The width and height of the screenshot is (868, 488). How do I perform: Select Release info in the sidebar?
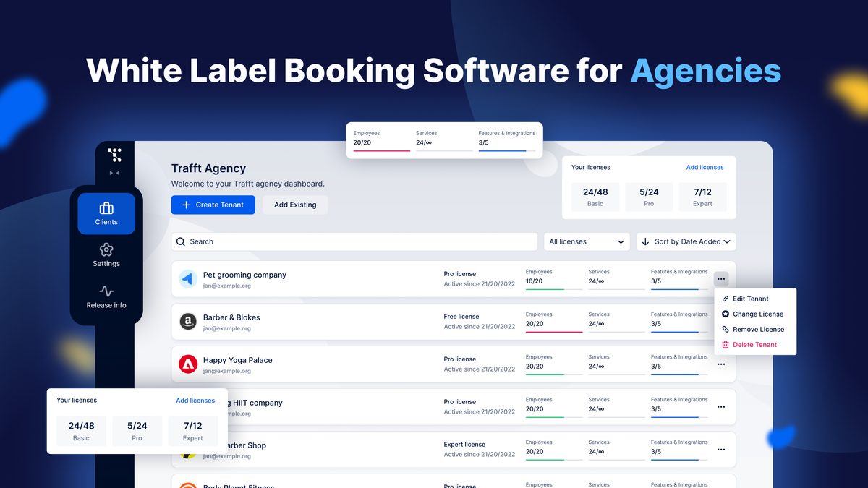106,298
